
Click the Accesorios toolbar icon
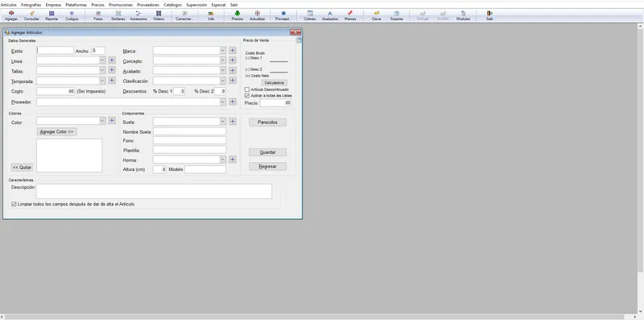138,15
